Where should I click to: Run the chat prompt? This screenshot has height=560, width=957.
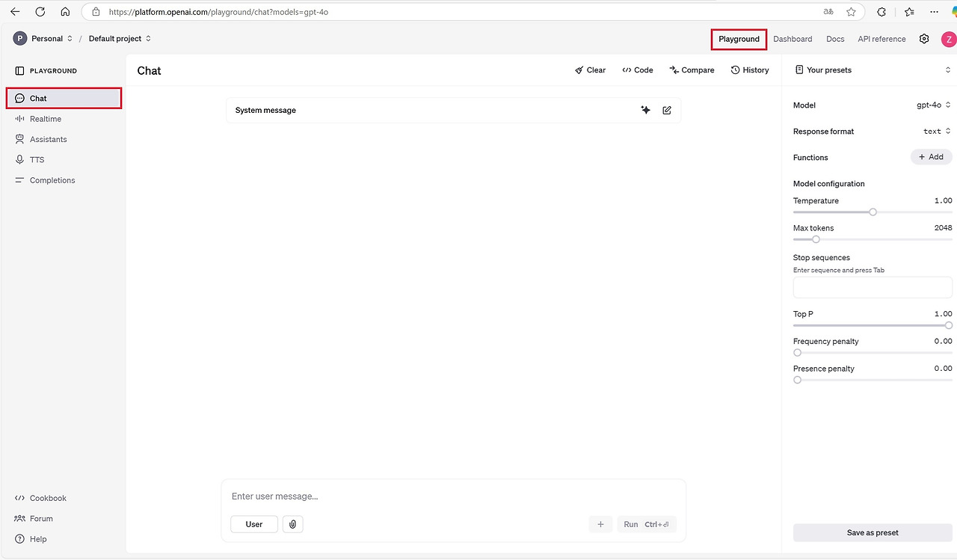pyautogui.click(x=647, y=524)
